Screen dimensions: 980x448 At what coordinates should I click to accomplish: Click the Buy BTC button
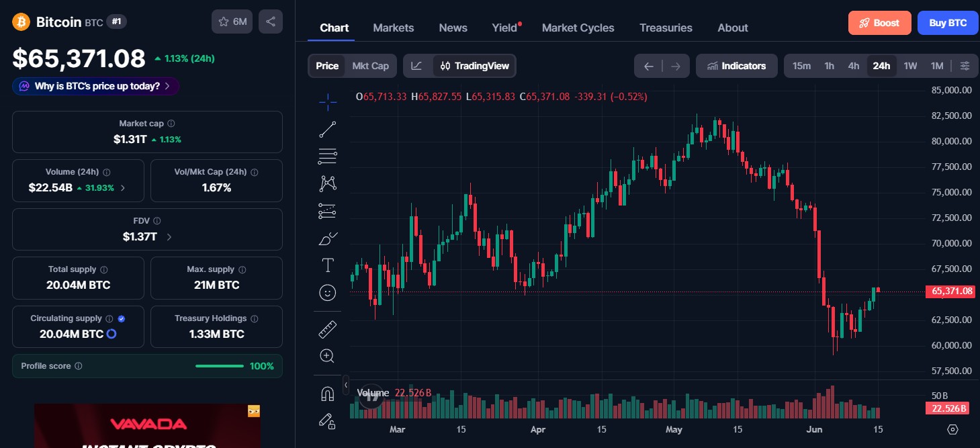click(x=948, y=23)
